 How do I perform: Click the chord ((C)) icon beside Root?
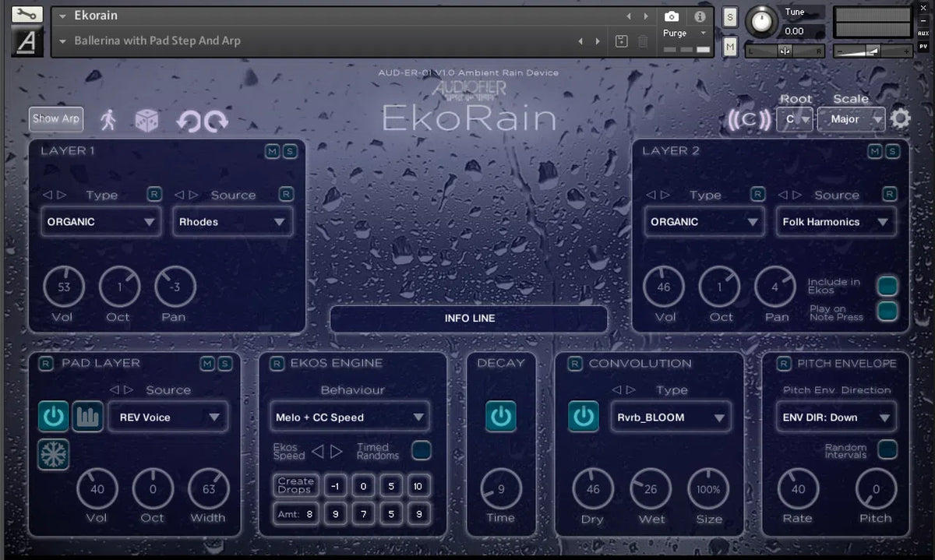749,120
